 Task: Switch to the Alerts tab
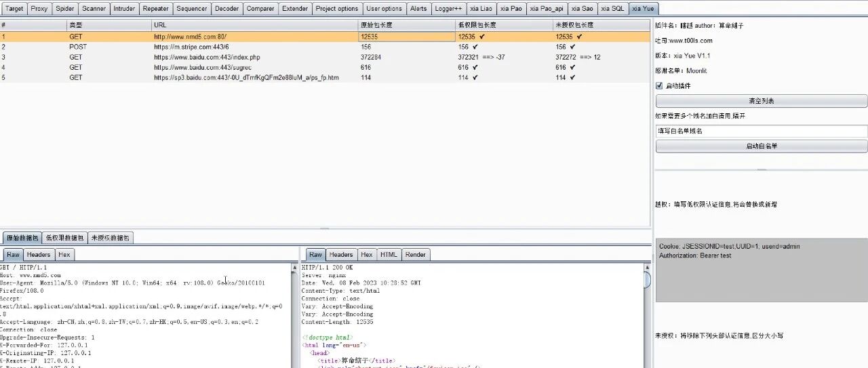(x=418, y=9)
